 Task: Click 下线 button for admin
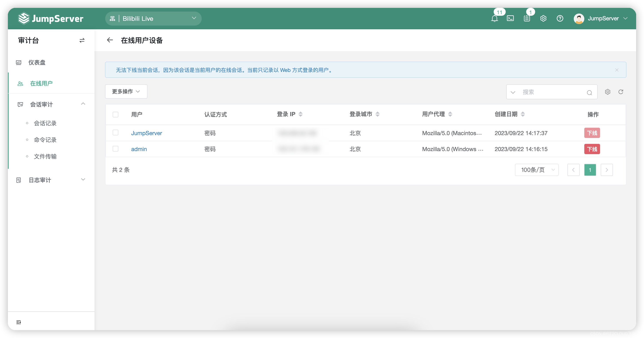[x=592, y=149]
